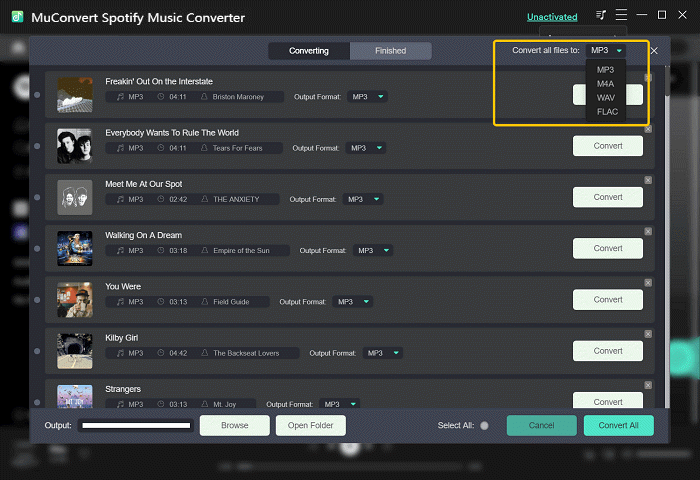The height and width of the screenshot is (480, 700).
Task: Convert Everybody Wants To Rule The World
Action: coord(608,146)
